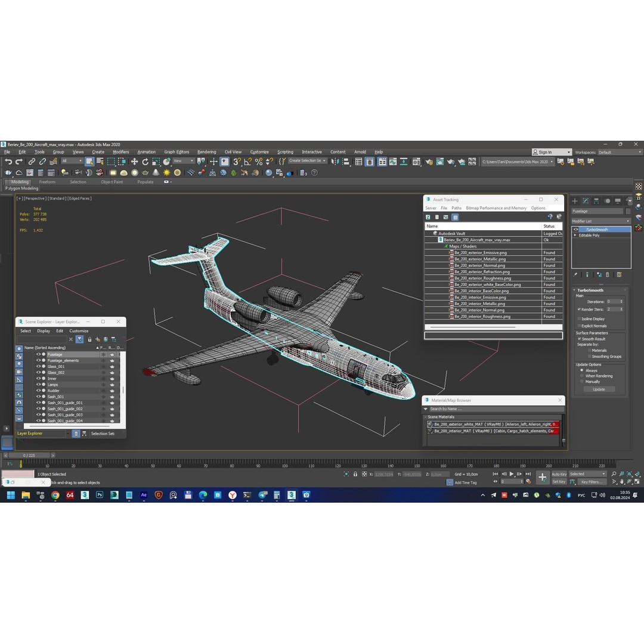This screenshot has width=644, height=644.
Task: Click the cone primitive icon
Action: pyautogui.click(x=156, y=173)
